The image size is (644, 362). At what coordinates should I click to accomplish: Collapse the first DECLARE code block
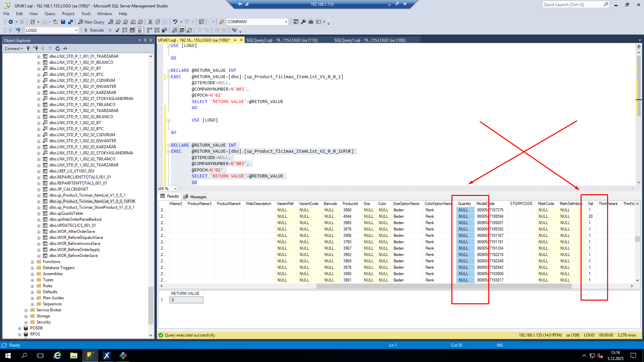168,70
